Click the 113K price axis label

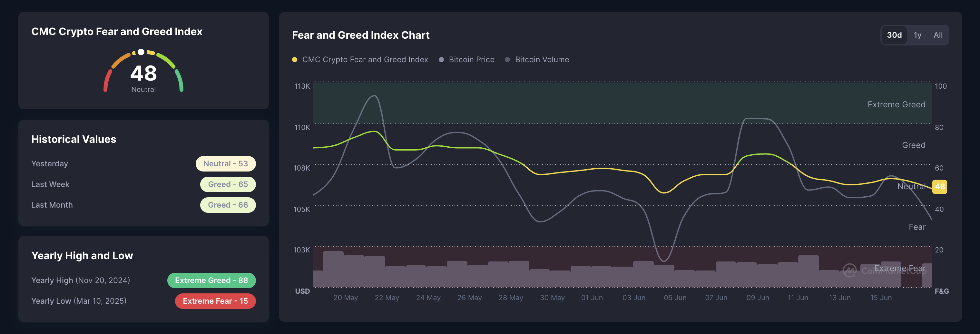coord(302,86)
